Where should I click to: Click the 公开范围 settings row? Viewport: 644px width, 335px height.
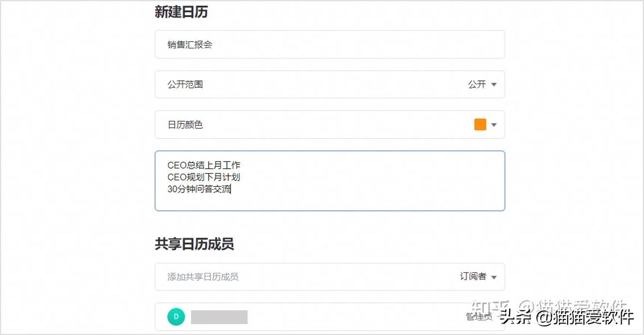pos(329,84)
